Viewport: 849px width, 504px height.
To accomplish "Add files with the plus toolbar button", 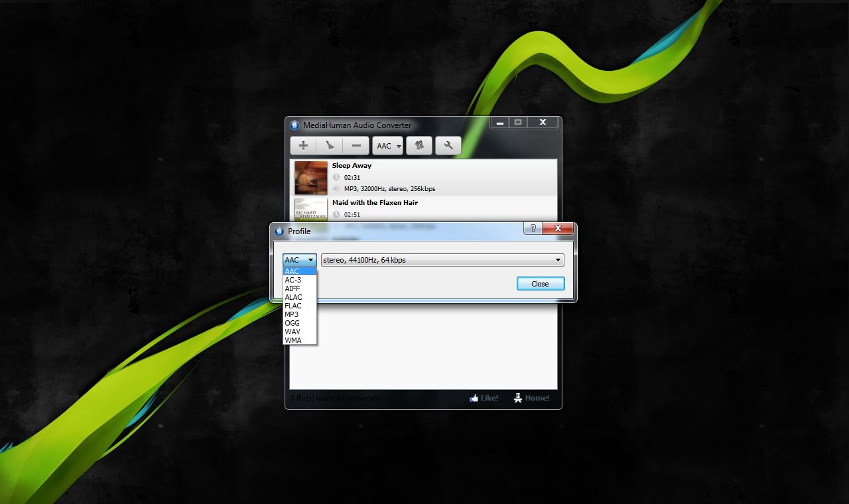I will tap(303, 146).
